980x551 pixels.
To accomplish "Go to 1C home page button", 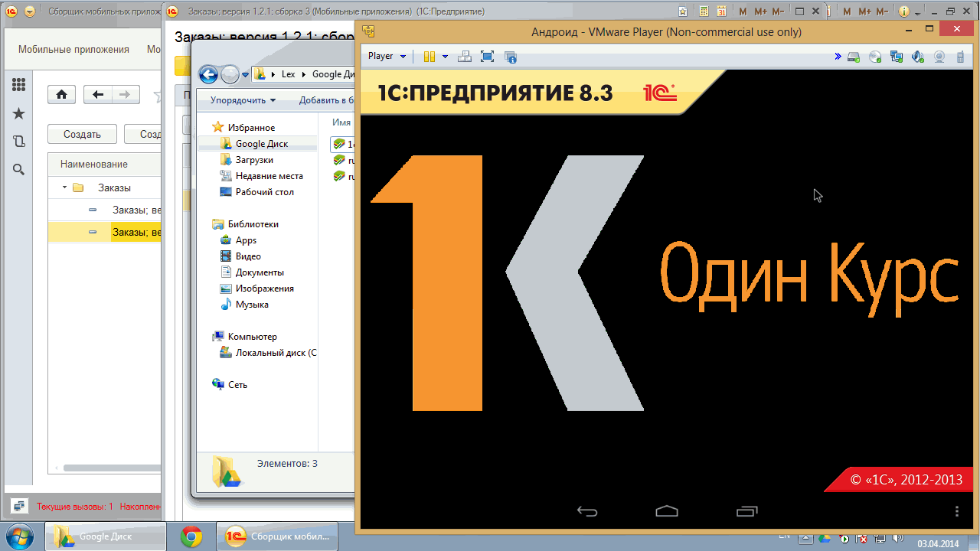I will point(61,95).
